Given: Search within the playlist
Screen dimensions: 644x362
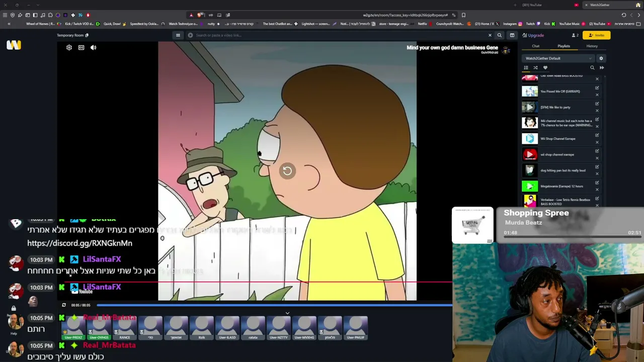Looking at the screenshot, I should [592, 67].
